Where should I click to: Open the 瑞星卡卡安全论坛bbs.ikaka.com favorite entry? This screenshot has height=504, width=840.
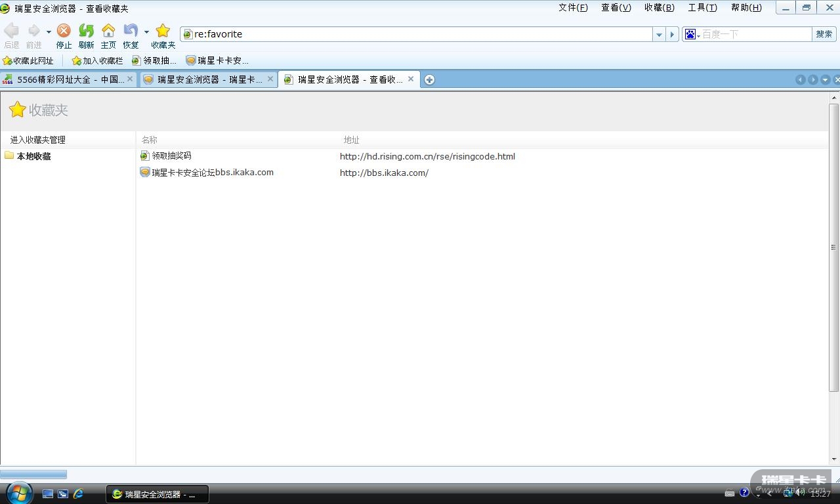213,173
